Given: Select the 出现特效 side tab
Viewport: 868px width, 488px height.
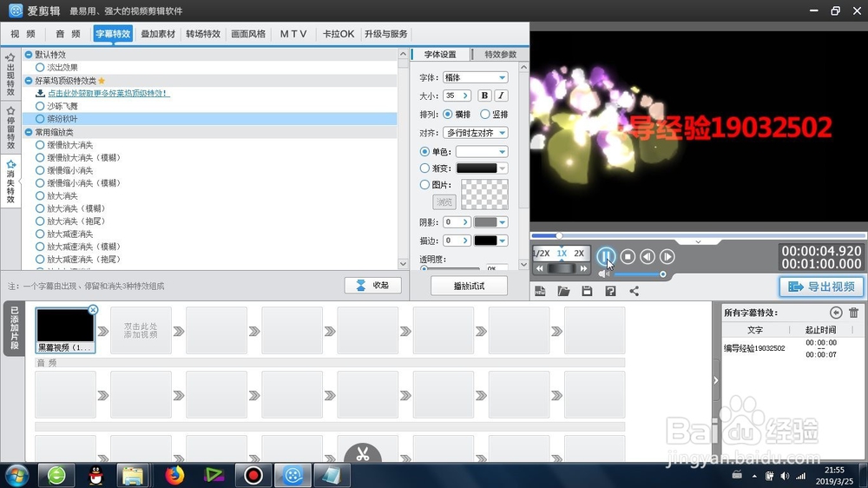Looking at the screenshot, I should pos(10,75).
